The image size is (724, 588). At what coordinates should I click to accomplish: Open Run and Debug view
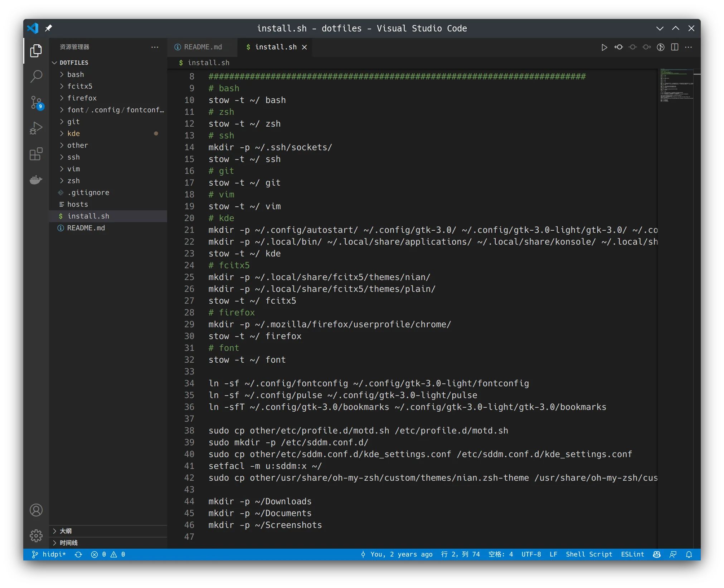[36, 128]
